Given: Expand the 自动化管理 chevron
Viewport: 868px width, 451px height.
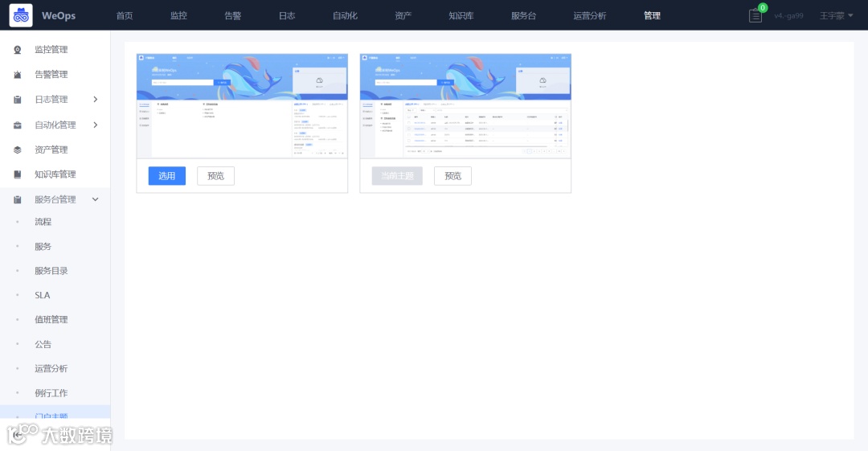Looking at the screenshot, I should point(95,125).
